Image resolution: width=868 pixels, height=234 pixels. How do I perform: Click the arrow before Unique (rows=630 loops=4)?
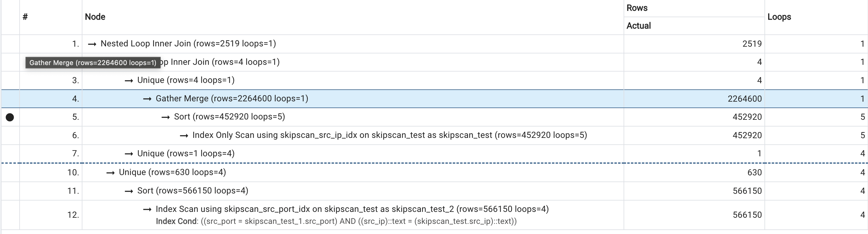coord(110,173)
